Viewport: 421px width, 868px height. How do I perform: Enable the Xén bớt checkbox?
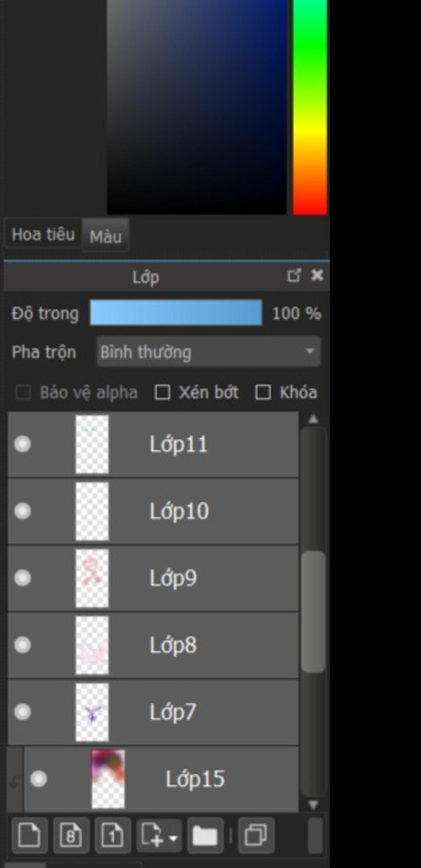[x=162, y=392]
